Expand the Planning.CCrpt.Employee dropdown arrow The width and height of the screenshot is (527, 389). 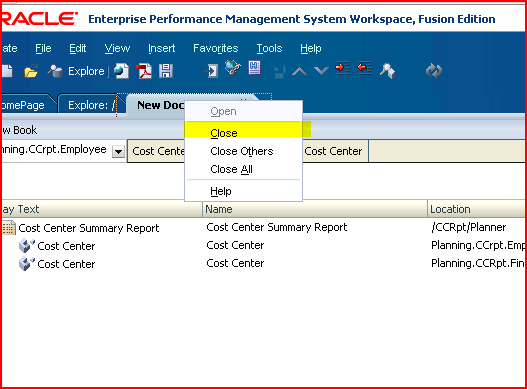pyautogui.click(x=118, y=151)
